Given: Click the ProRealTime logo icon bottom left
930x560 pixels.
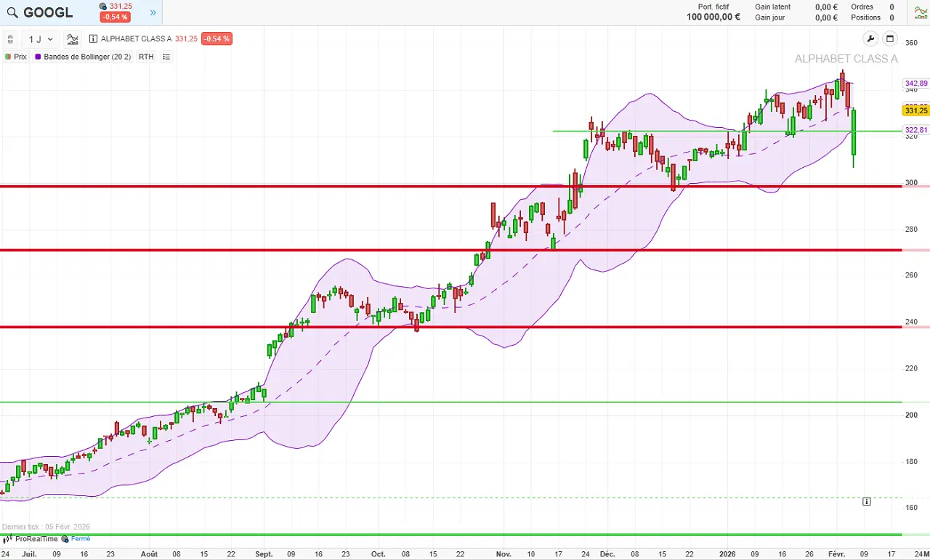Looking at the screenshot, I should pyautogui.click(x=7, y=539).
